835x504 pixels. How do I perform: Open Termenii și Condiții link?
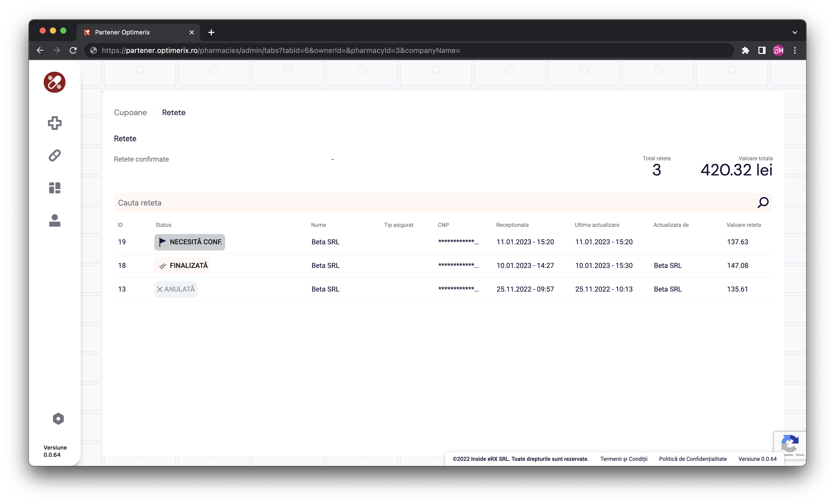tap(623, 459)
